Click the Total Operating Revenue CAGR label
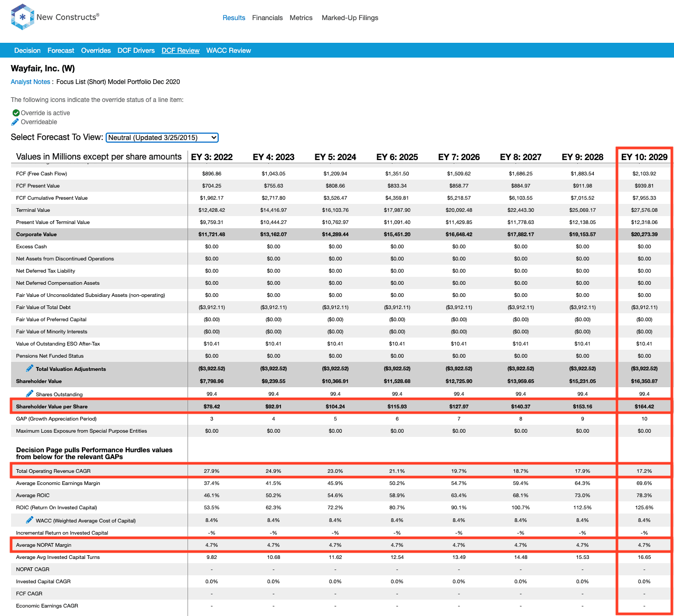Viewport: 674px width, 616px height. 53,471
